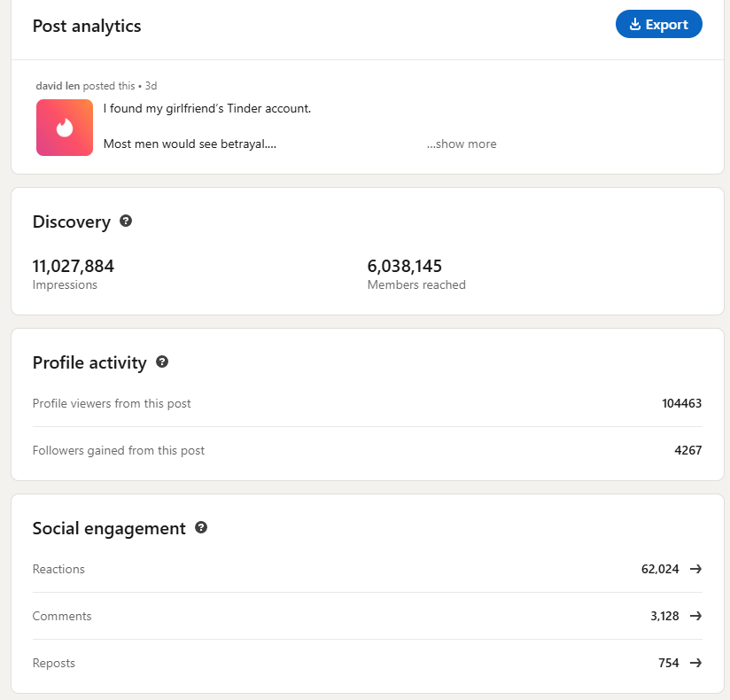Viewport: 730px width, 700px height.
Task: Click the arrow next to the Comments count
Action: click(x=695, y=616)
